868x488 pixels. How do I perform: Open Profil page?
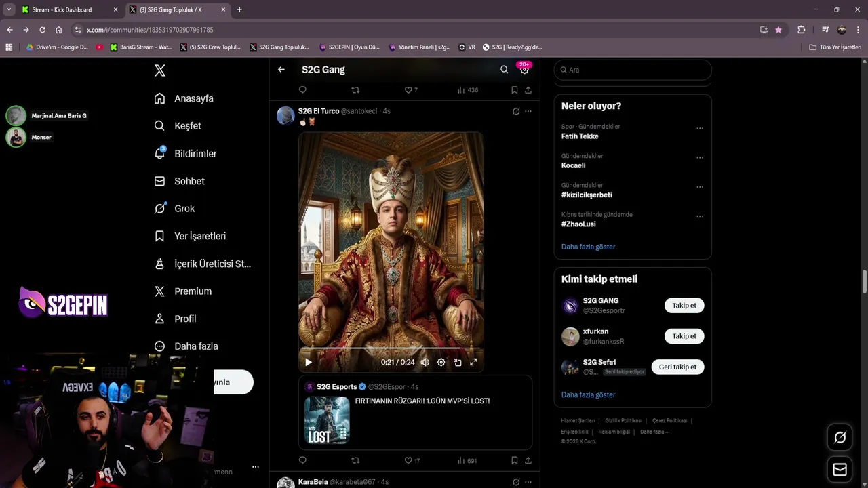tap(175, 319)
